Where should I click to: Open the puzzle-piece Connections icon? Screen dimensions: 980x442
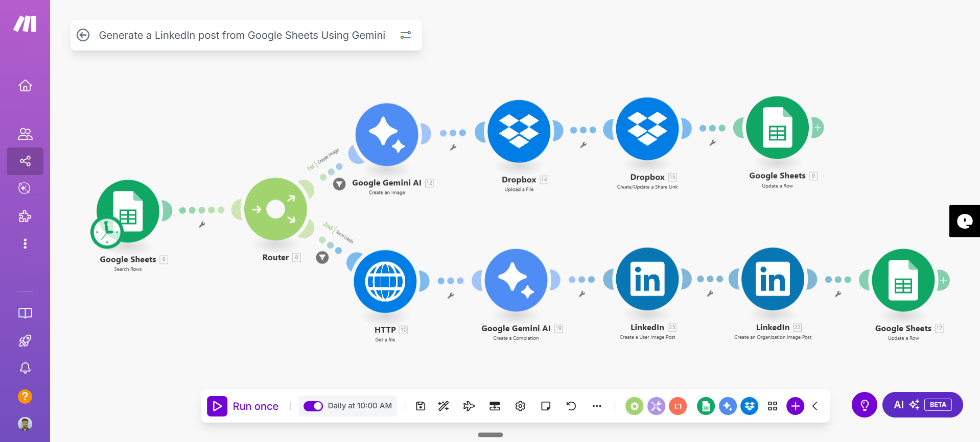25,216
